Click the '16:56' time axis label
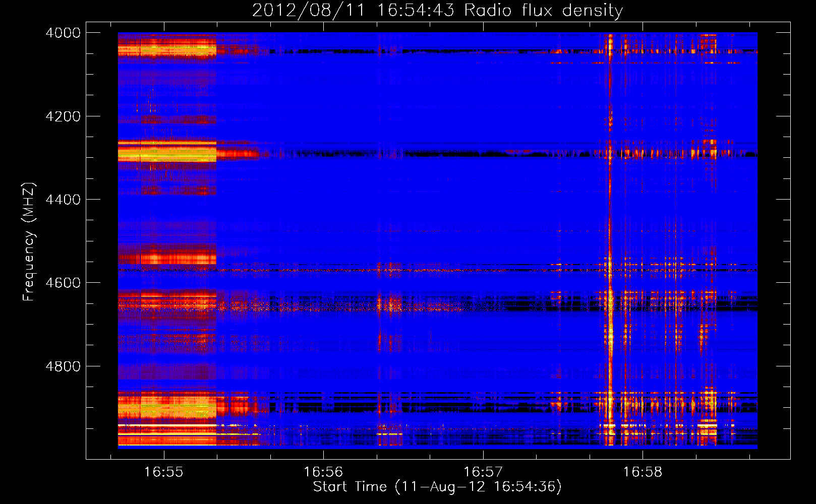The width and height of the screenshot is (816, 504). pos(323,472)
